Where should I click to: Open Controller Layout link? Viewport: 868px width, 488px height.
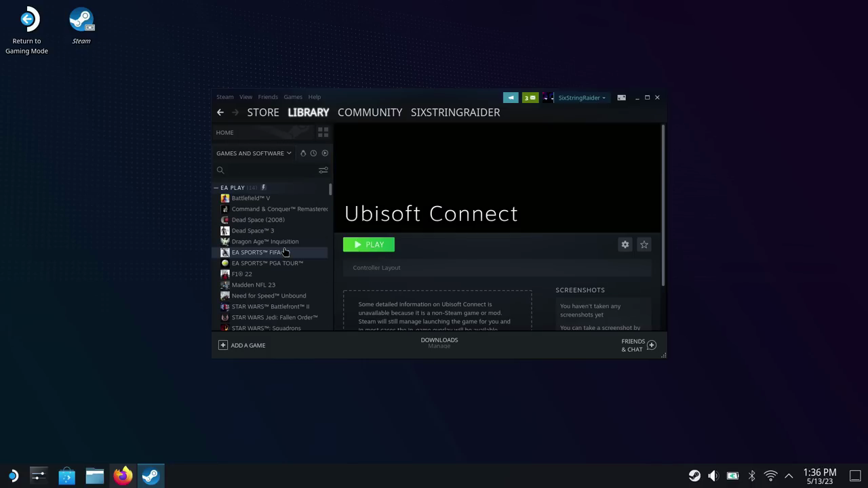[376, 268]
